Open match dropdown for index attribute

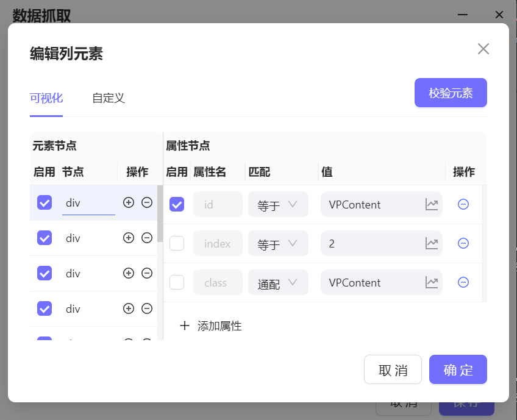278,244
